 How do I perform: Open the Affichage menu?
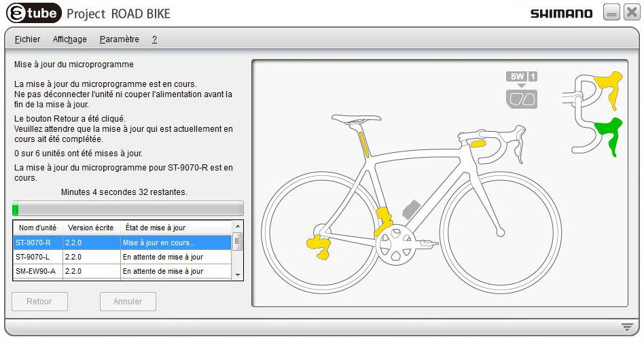point(69,39)
